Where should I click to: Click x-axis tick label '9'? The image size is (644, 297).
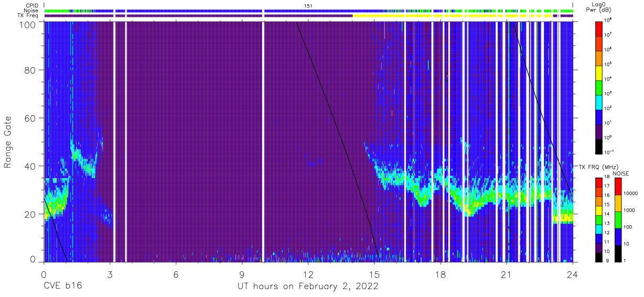tap(242, 274)
